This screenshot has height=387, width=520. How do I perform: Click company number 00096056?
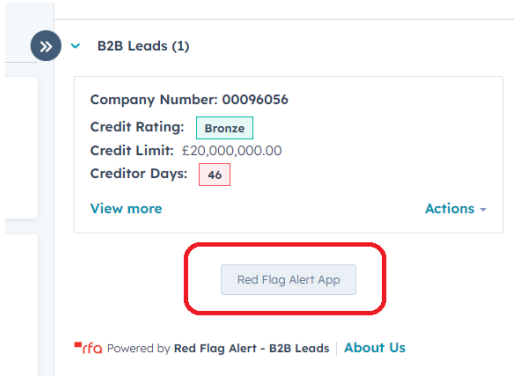(255, 99)
